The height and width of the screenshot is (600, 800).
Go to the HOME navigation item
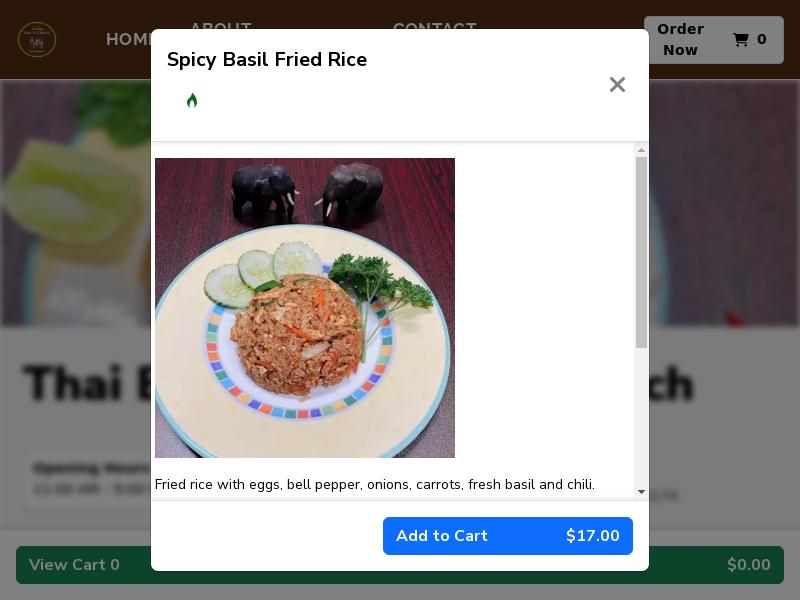point(129,39)
